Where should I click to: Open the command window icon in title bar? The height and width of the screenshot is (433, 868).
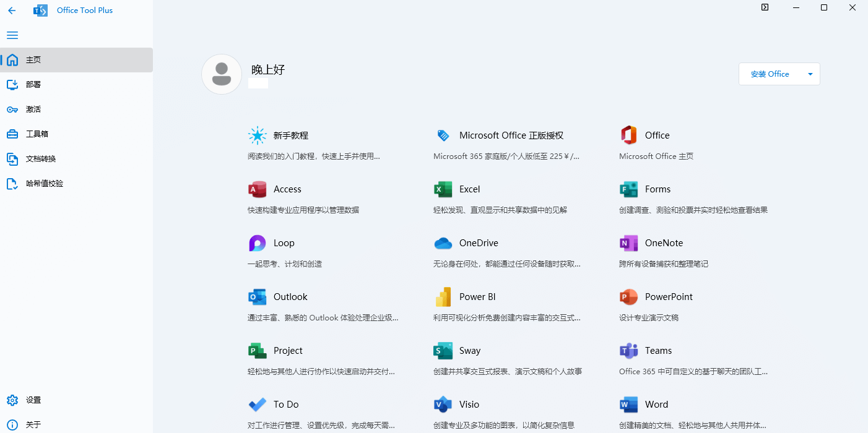tap(765, 7)
